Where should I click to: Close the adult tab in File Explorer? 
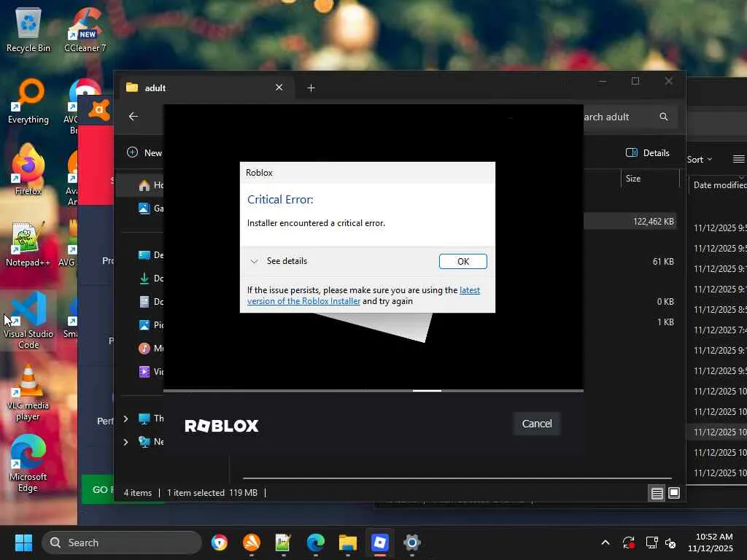[x=279, y=87]
